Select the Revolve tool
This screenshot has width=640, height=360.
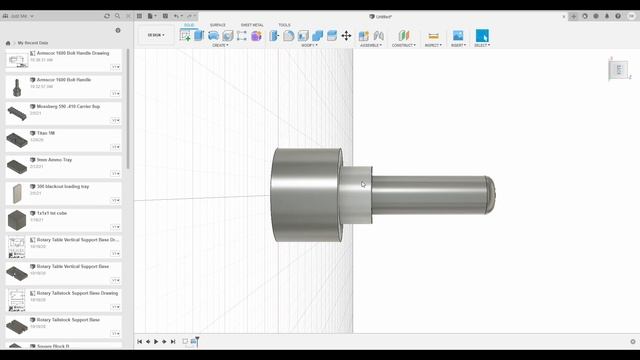click(213, 36)
